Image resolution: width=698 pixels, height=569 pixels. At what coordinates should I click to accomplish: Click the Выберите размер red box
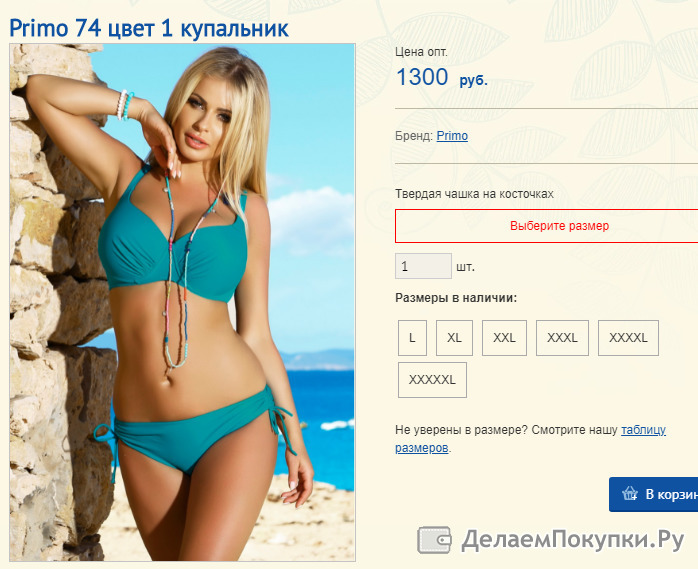pyautogui.click(x=547, y=226)
